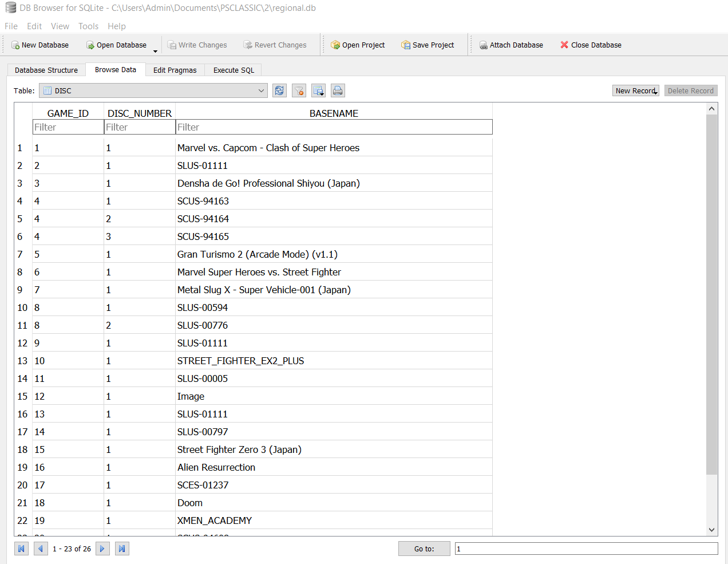This screenshot has width=728, height=564.
Task: Print the table data icon
Action: pos(338,90)
